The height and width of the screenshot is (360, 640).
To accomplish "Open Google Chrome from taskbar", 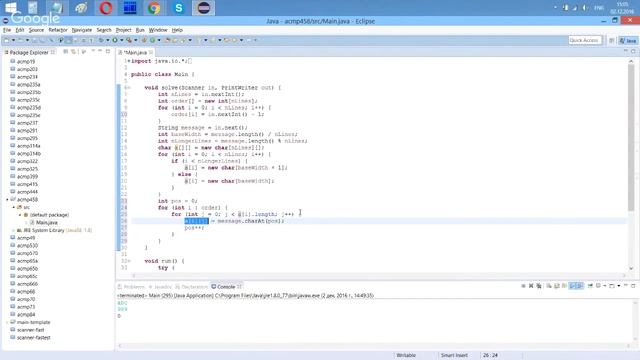I will [x=154, y=8].
